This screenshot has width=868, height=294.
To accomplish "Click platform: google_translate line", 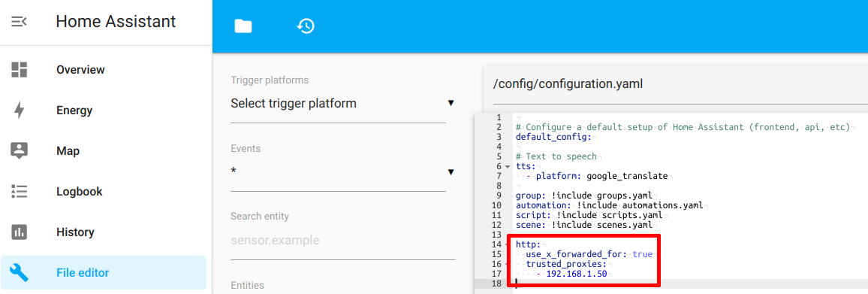I will [x=601, y=177].
